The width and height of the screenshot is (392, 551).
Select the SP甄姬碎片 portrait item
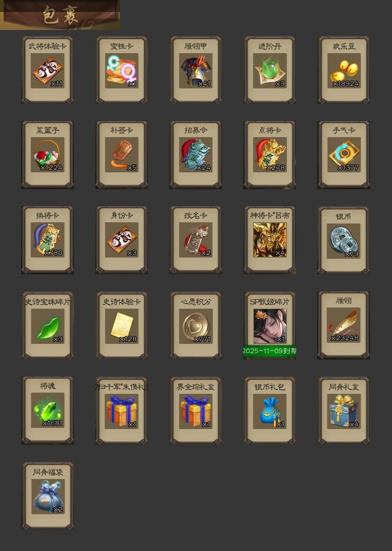coord(270,325)
